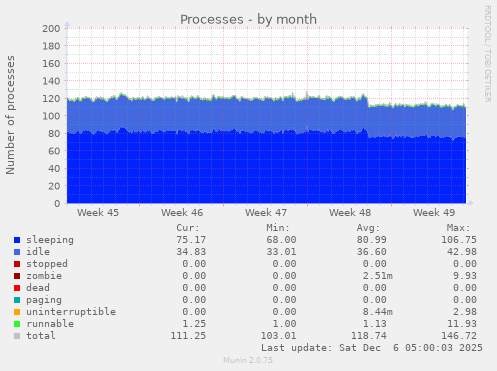The width and height of the screenshot is (497, 371).
Task: Select the 'idle' legend label
Action: 38,252
